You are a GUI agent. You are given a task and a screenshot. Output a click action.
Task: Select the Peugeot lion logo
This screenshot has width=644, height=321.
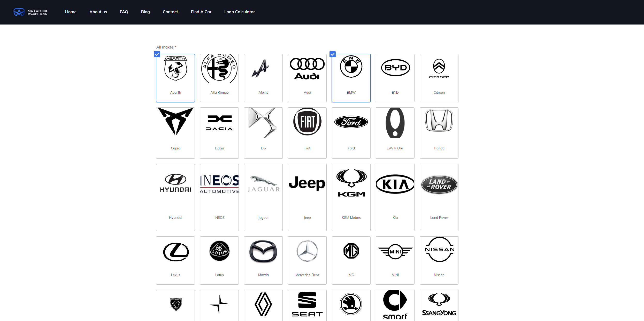[x=176, y=304]
